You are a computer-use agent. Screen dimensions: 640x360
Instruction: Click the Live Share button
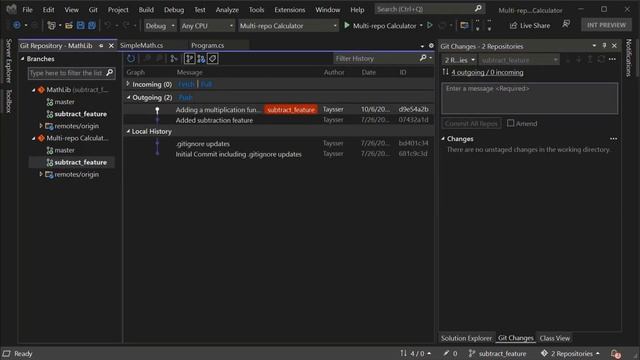(530, 26)
